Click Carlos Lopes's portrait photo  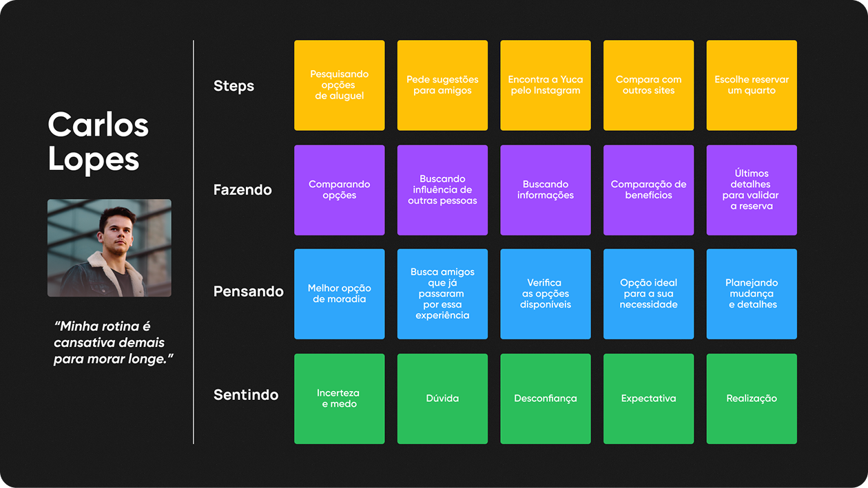(109, 248)
